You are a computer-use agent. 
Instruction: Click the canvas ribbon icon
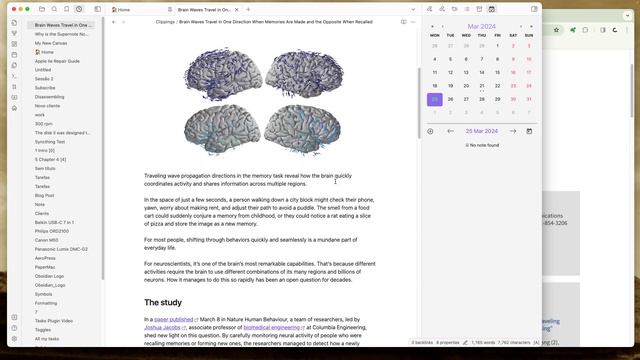tap(14, 44)
